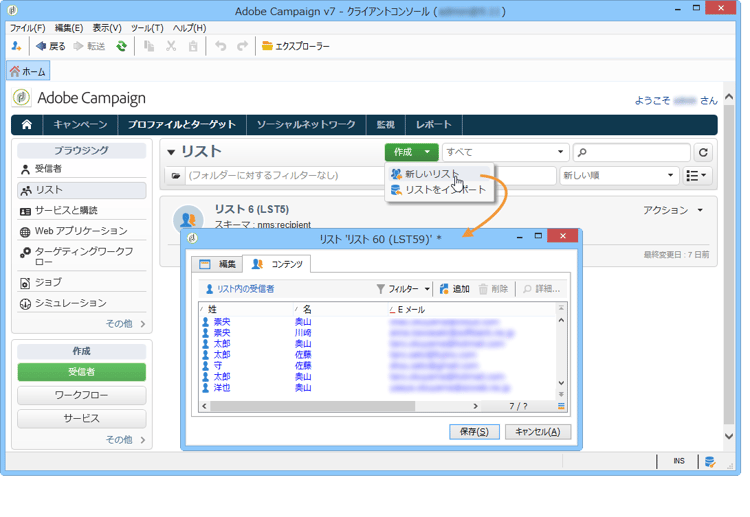Image resolution: width=750 pixels, height=517 pixels.
Task: Click the 転送 forward button
Action: pos(89,46)
